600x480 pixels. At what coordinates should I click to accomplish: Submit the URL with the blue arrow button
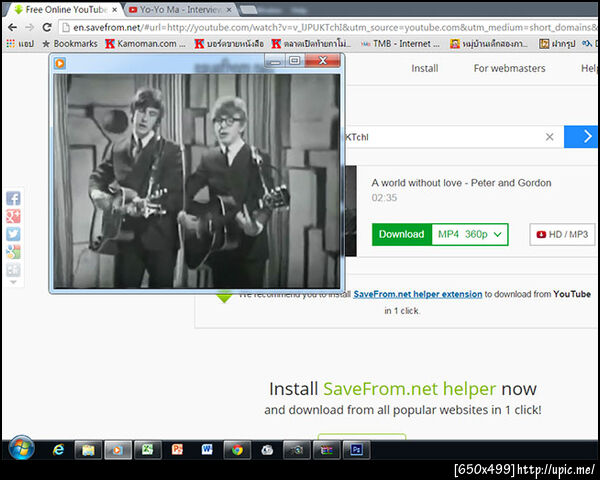[580, 137]
